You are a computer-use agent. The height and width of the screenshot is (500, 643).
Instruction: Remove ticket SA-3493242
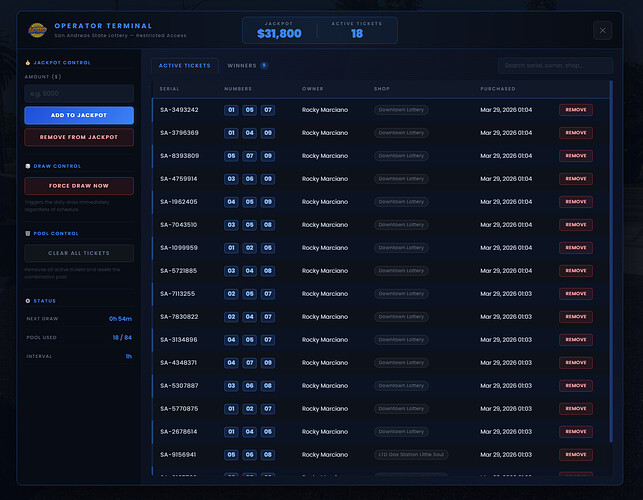[x=576, y=110]
